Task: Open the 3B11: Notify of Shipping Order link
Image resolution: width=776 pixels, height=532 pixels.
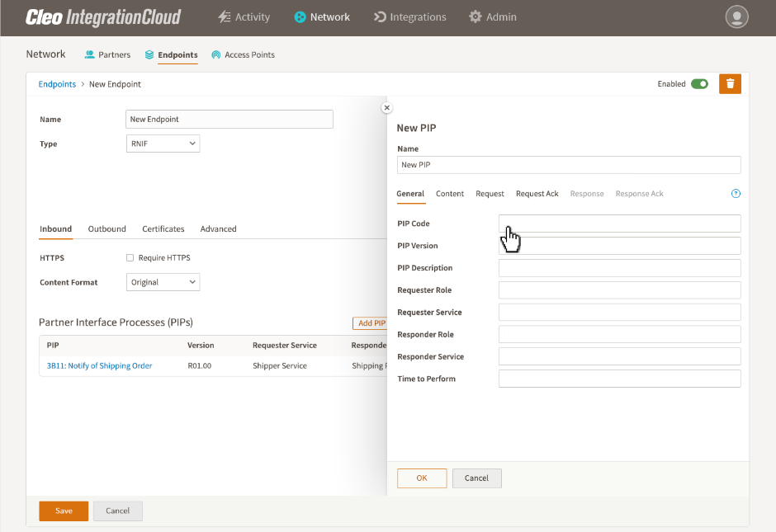Action: click(99, 365)
